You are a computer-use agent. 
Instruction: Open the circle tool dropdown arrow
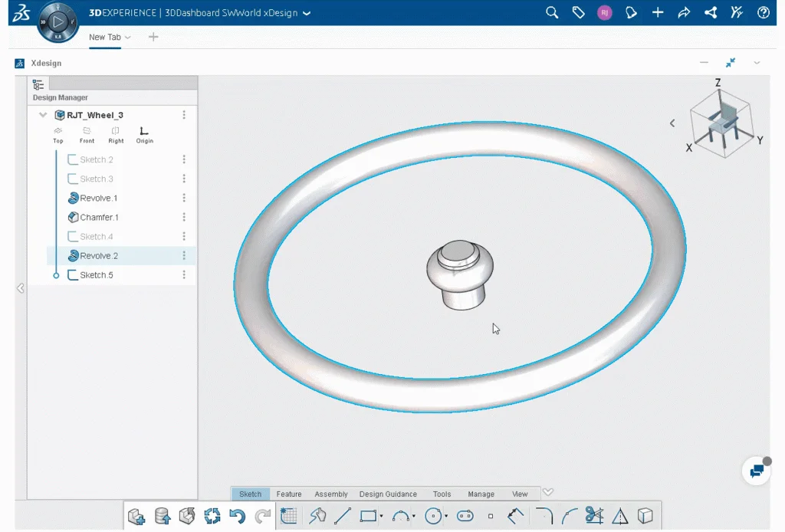point(446,517)
